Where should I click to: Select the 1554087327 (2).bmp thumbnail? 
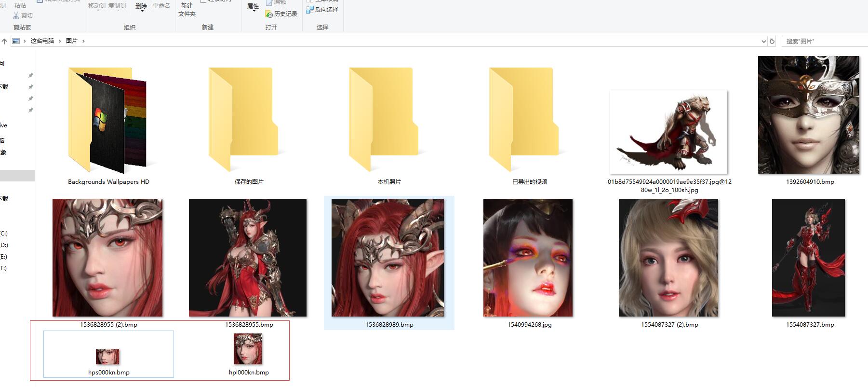coord(669,258)
